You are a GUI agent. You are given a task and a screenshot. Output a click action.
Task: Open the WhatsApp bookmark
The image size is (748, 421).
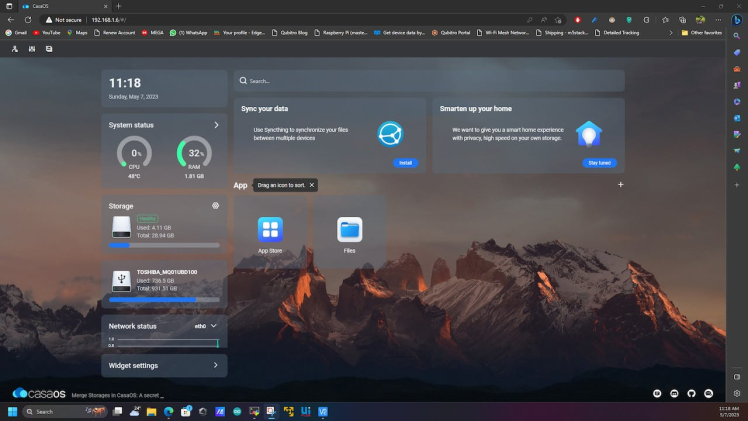[188, 33]
